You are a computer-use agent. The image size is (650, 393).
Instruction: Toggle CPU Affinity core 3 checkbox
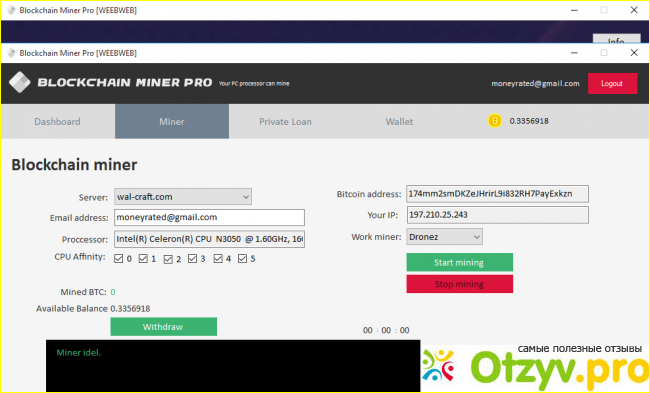coord(192,259)
